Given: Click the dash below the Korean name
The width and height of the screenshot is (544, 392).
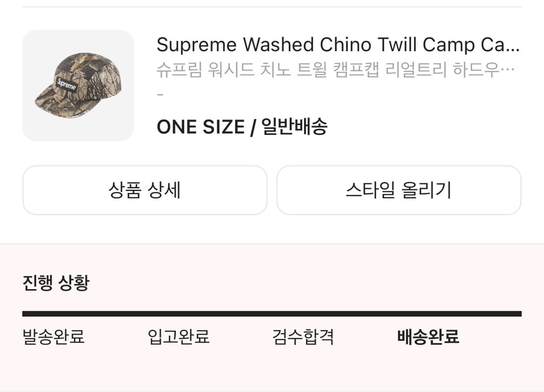Looking at the screenshot, I should point(161,95).
